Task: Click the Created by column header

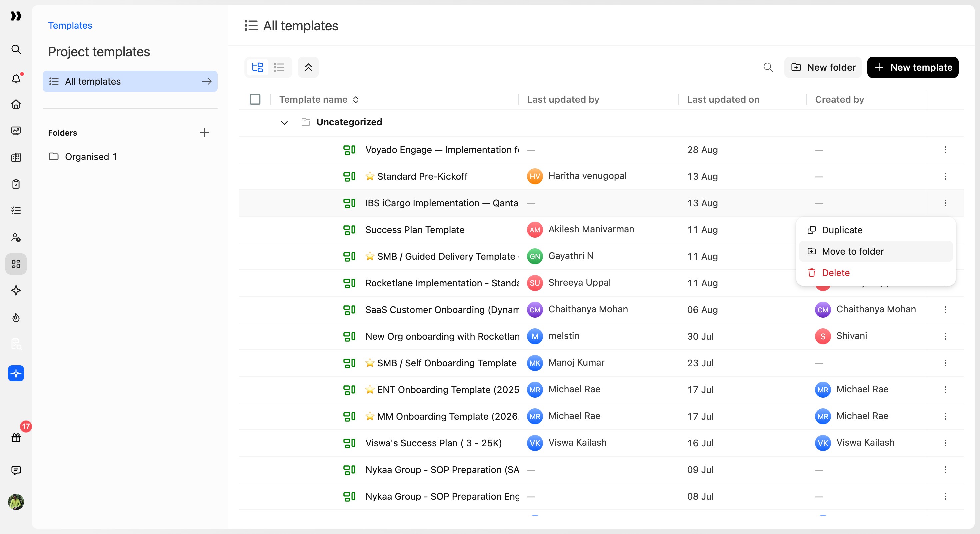Action: pyautogui.click(x=839, y=99)
